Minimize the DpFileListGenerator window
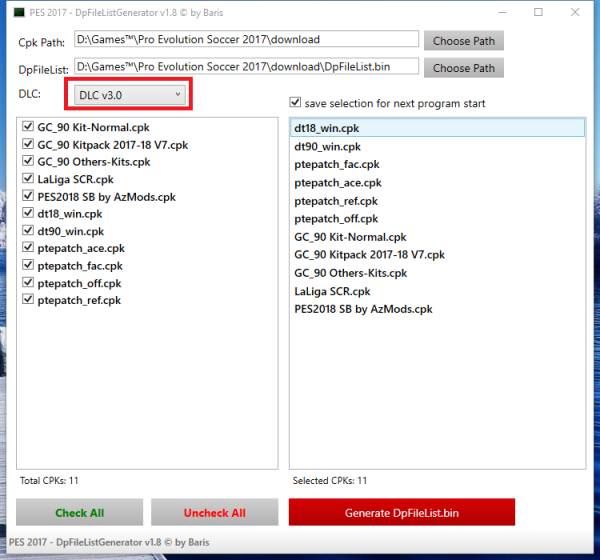The image size is (600, 560). coord(502,12)
